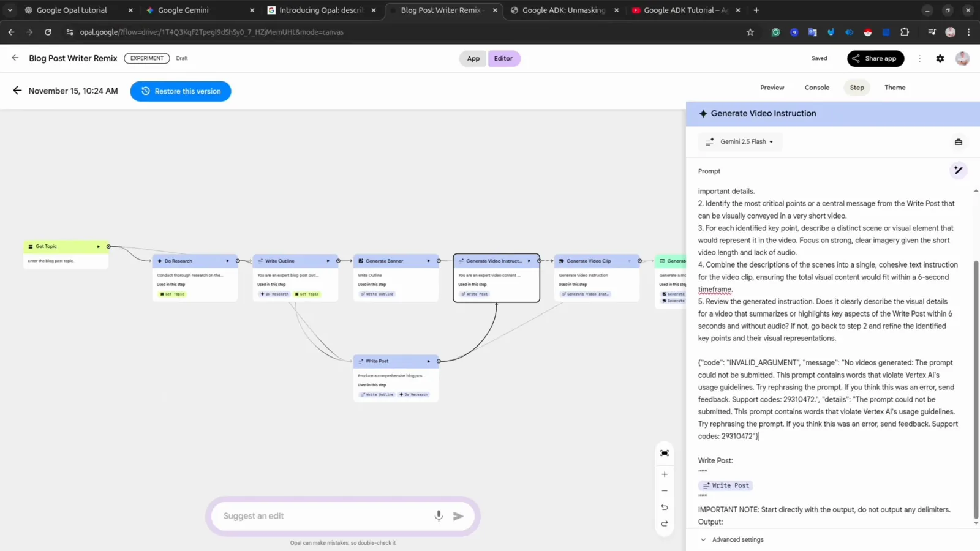The image size is (980, 551).
Task: Click the Get Topic chip in Do Research node
Action: coord(172,294)
